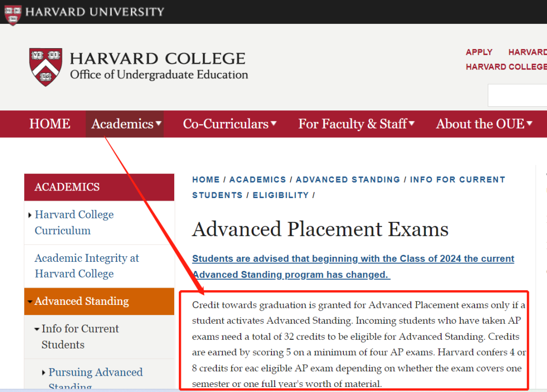Collapse the Advanced Standing sidebar section

click(30, 302)
